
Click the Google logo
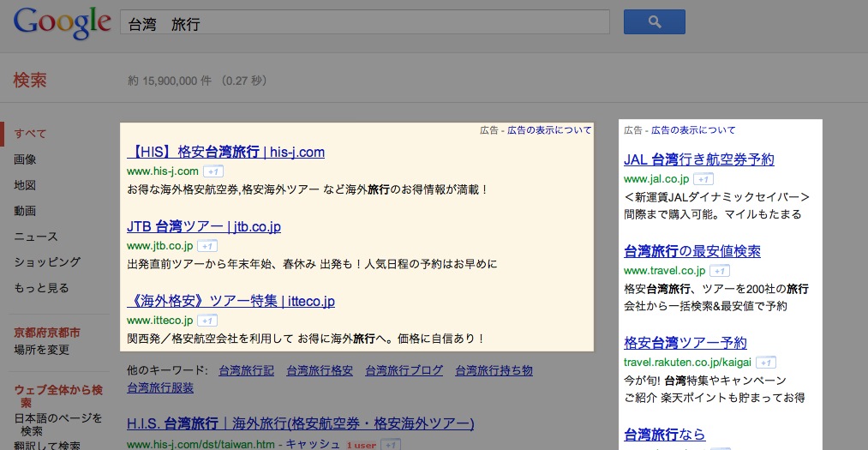(x=62, y=23)
